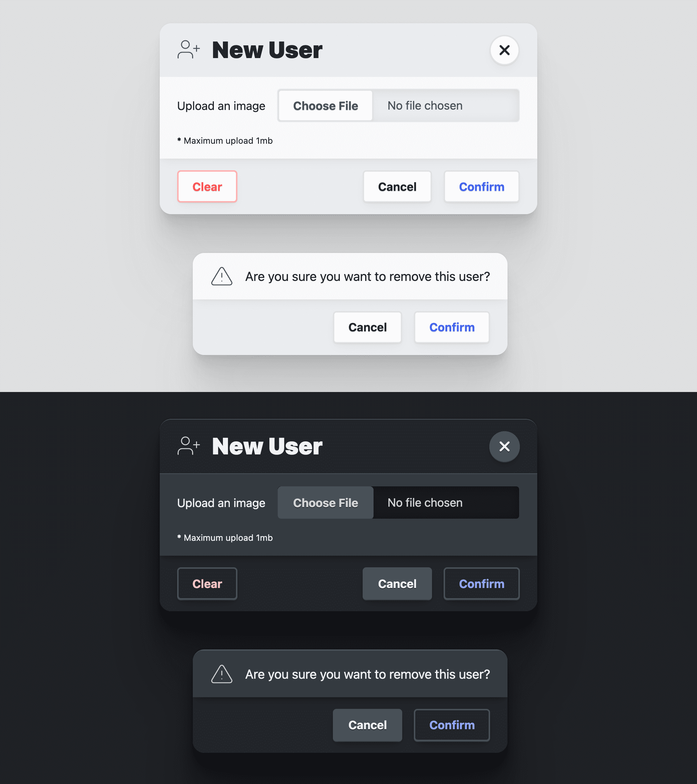Click Confirm in the removal confirmation dialog
Image resolution: width=697 pixels, height=784 pixels.
point(452,327)
